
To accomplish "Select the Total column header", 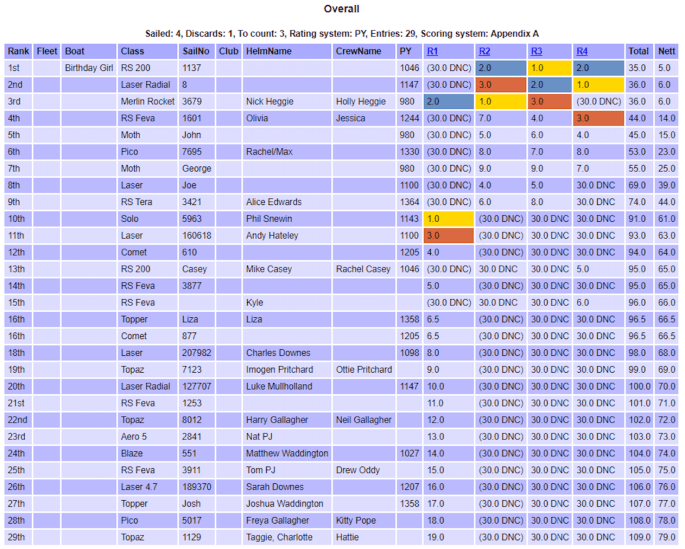I will [638, 51].
